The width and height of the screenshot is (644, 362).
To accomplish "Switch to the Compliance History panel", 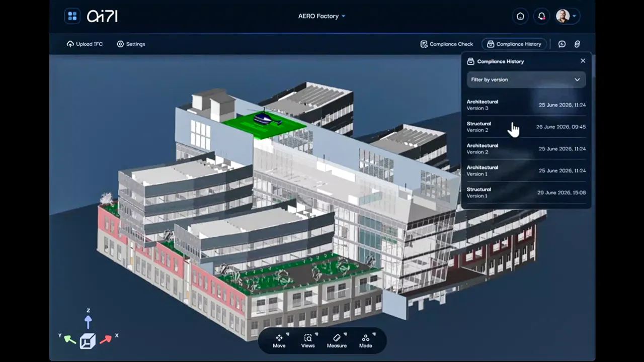I will (514, 44).
